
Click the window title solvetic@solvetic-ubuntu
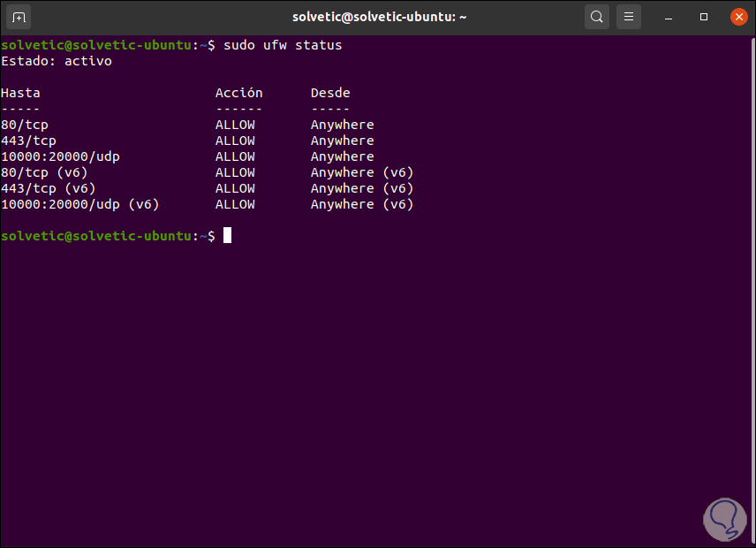coord(379,17)
